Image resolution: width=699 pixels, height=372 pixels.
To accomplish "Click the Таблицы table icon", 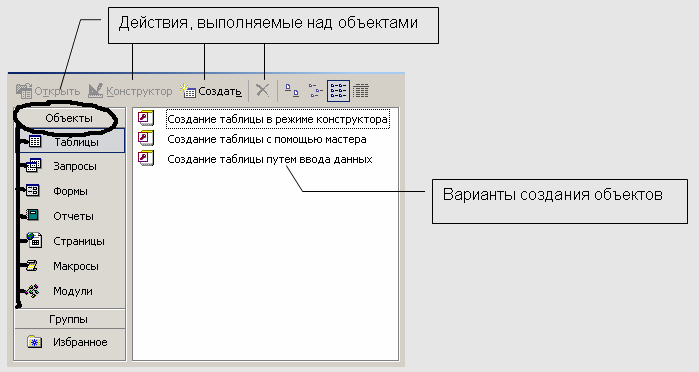I will [35, 142].
